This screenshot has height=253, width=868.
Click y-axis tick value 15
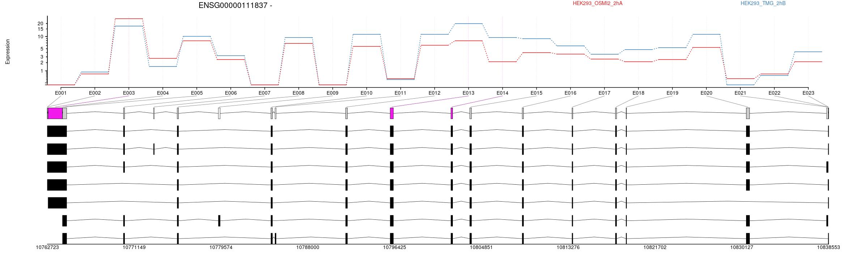click(41, 29)
